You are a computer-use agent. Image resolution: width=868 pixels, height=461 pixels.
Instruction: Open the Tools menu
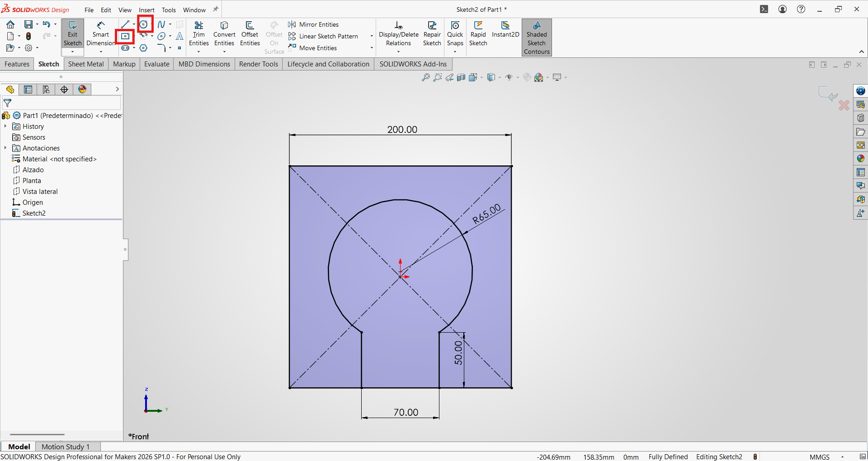(169, 10)
